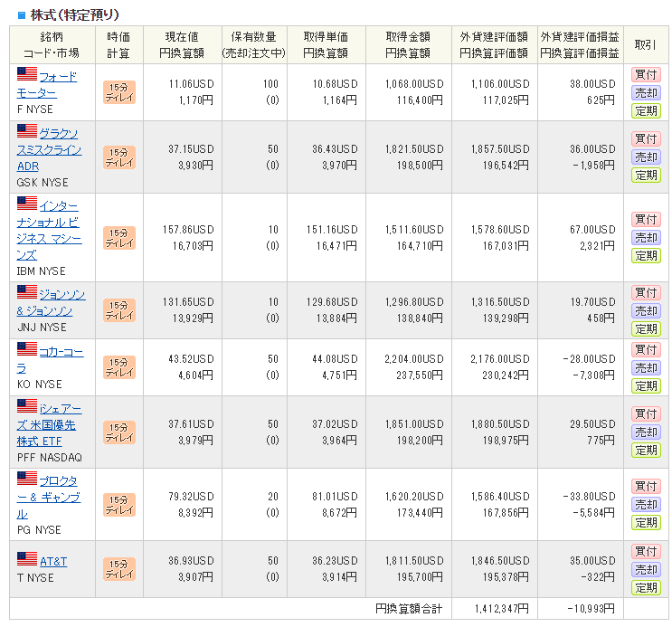
Task: Click 売却 button for IBM row
Action: tap(646, 238)
